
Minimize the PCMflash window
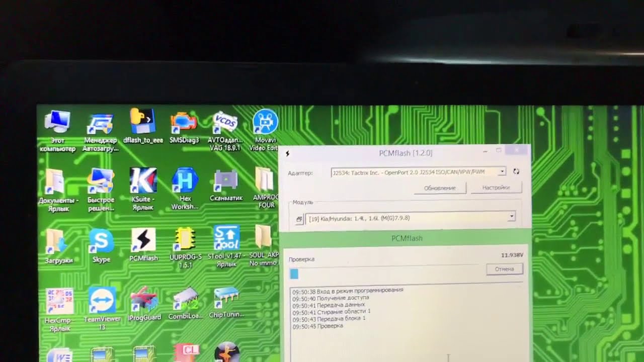(485, 150)
